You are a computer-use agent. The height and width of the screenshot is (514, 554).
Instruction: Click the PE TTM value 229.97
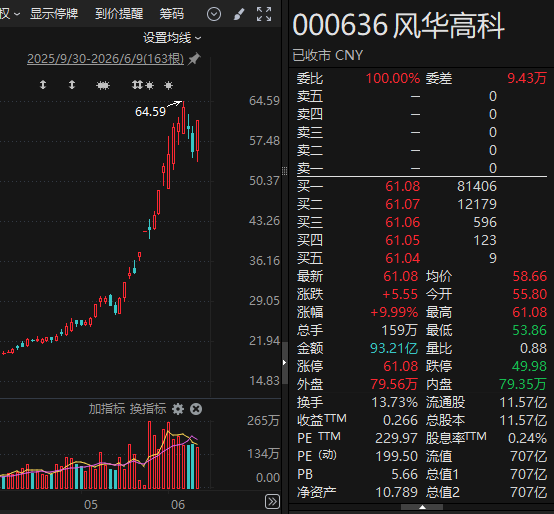pos(396,438)
